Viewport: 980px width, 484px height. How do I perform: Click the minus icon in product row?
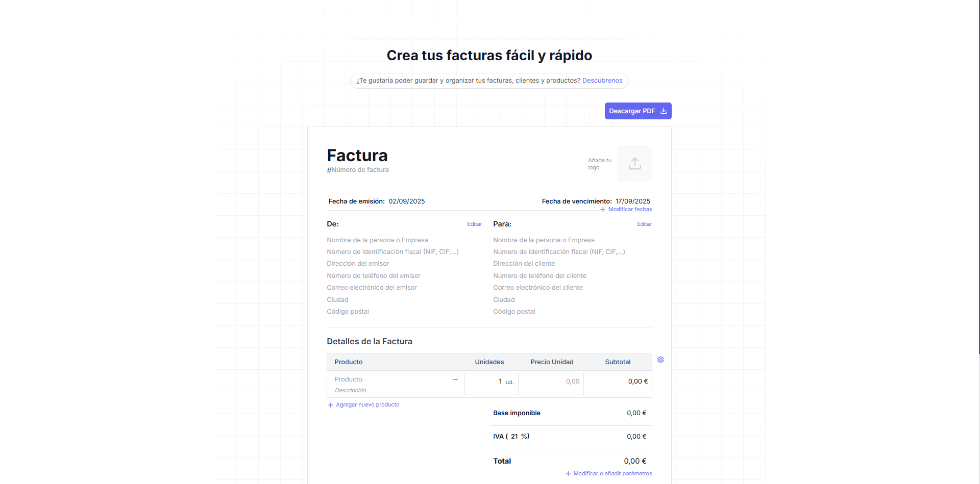click(455, 380)
